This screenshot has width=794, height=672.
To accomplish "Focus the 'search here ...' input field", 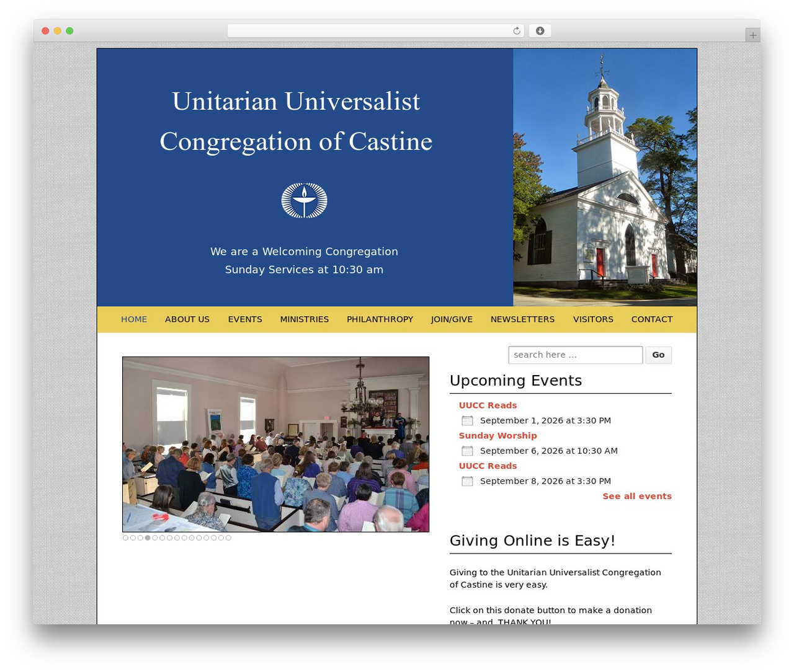I will (x=576, y=355).
